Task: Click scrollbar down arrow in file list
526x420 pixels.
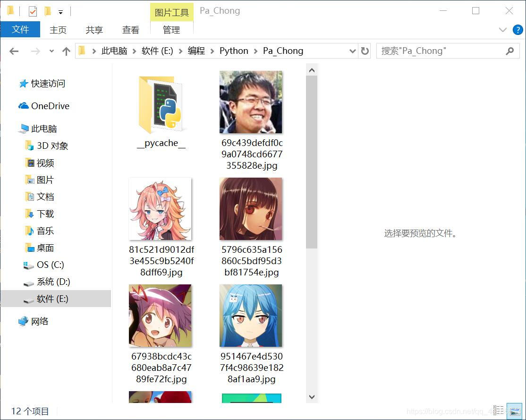Action: (x=312, y=397)
